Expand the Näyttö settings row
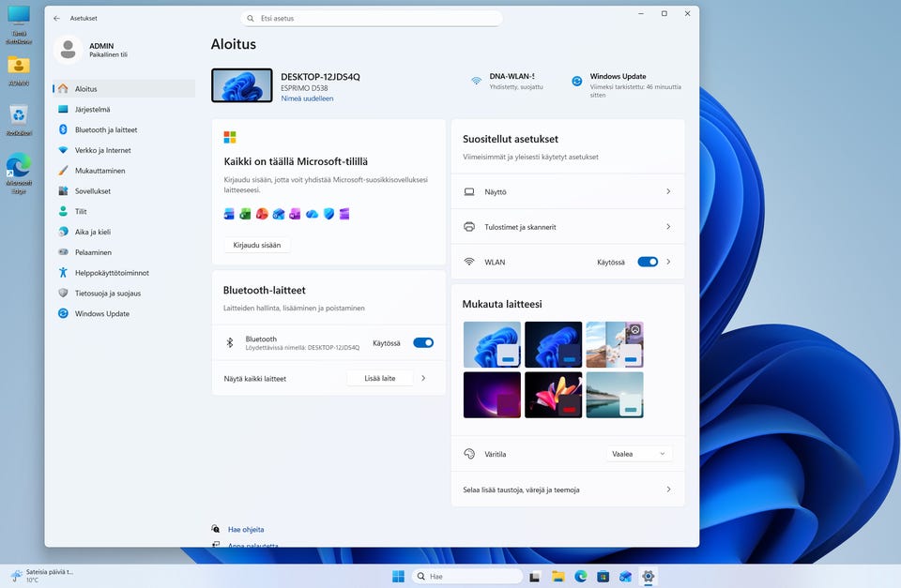This screenshot has height=588, width=901. click(568, 191)
